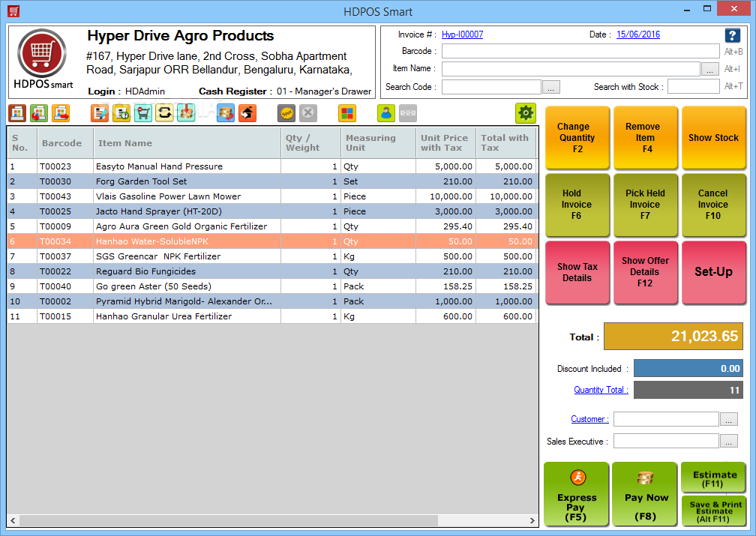This screenshot has width=756, height=536.
Task: Select row Easyto Manual Hand Pressure
Action: (272, 166)
